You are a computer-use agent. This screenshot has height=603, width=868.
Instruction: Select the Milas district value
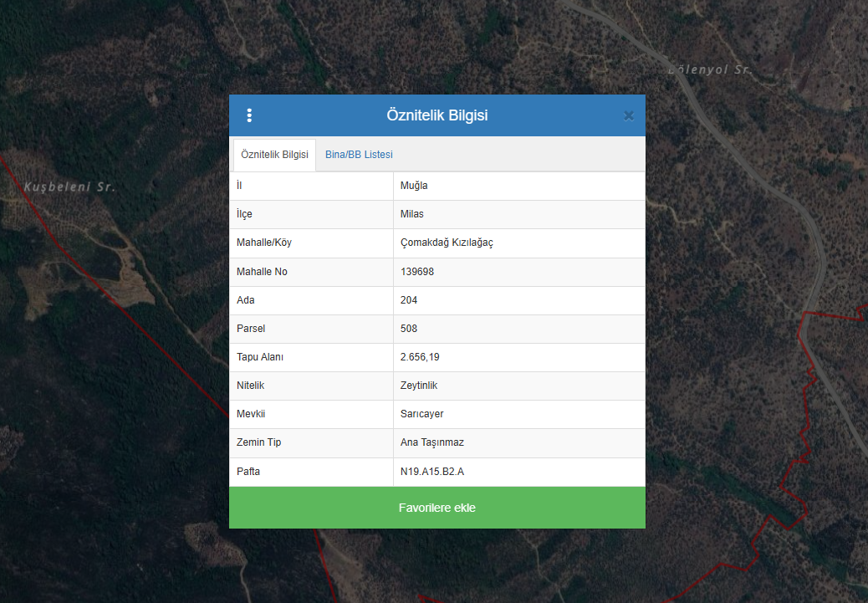point(412,214)
